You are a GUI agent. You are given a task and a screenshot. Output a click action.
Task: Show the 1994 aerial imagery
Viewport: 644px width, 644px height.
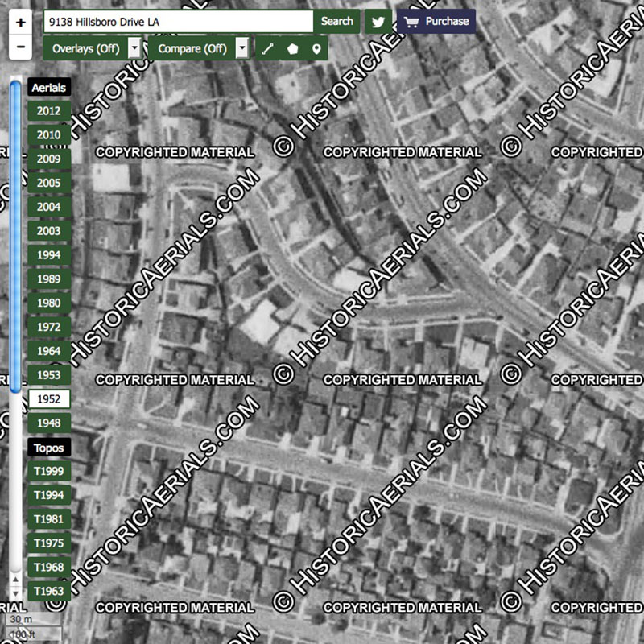tap(49, 254)
